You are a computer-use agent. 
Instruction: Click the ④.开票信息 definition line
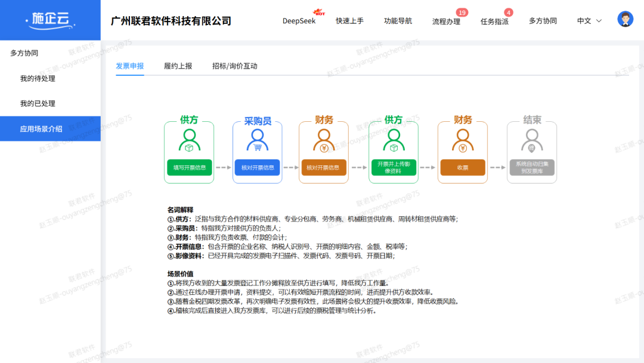(287, 247)
